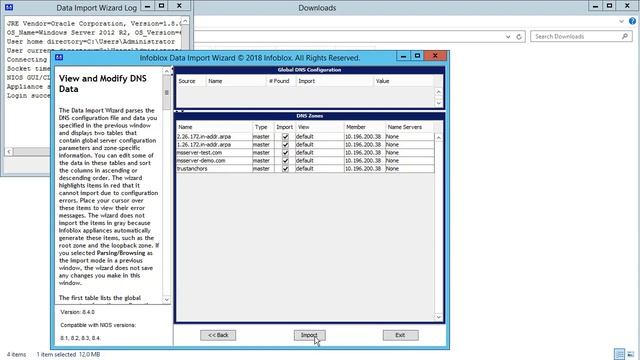
Task: Minimize the Data Import Wizard Log window
Action: click(147, 6)
